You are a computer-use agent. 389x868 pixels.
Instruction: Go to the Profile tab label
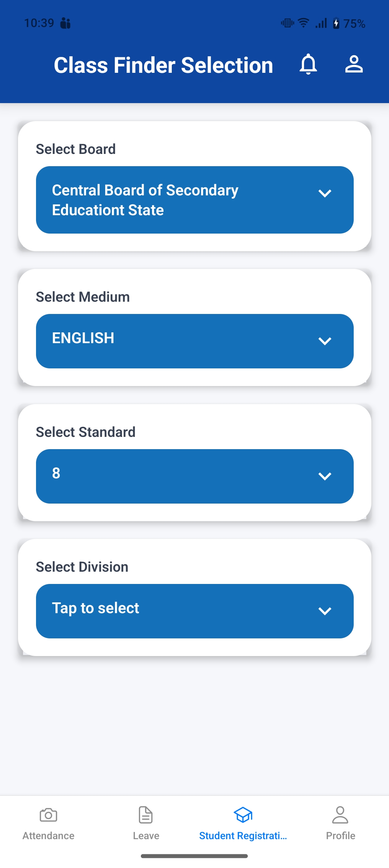click(x=340, y=836)
